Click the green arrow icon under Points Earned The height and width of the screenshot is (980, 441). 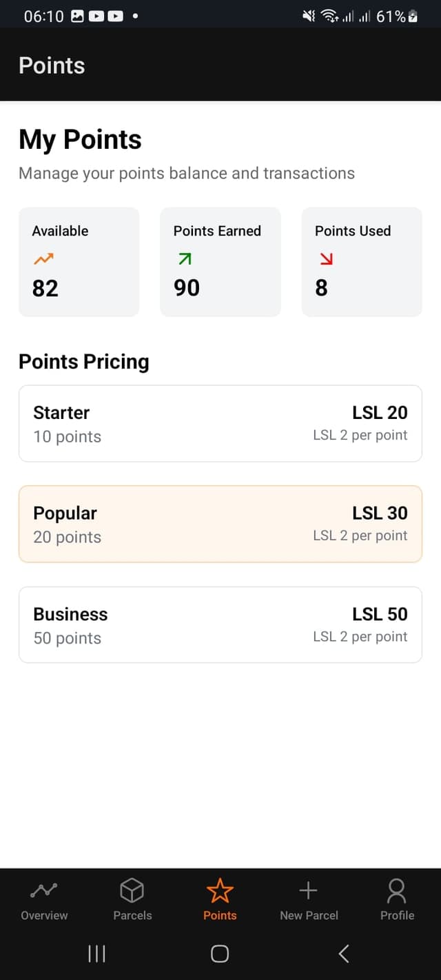[x=184, y=258]
